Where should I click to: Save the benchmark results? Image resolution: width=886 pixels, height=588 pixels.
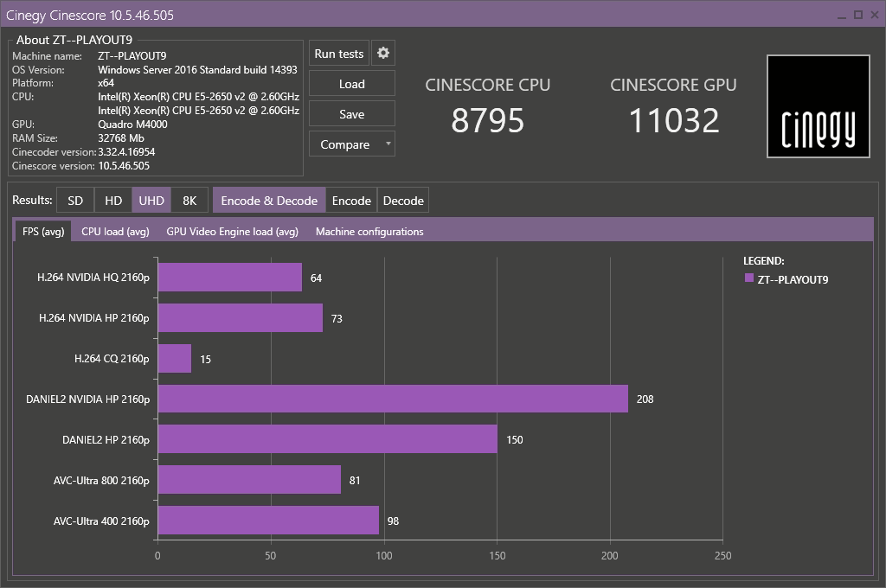pyautogui.click(x=352, y=114)
